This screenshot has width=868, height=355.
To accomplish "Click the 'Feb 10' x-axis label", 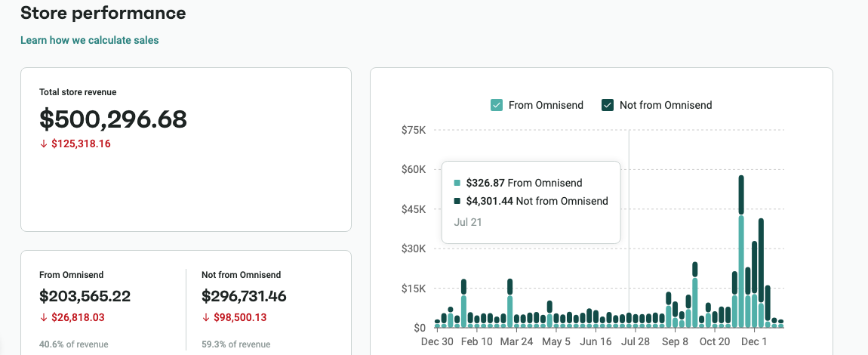I will [476, 341].
